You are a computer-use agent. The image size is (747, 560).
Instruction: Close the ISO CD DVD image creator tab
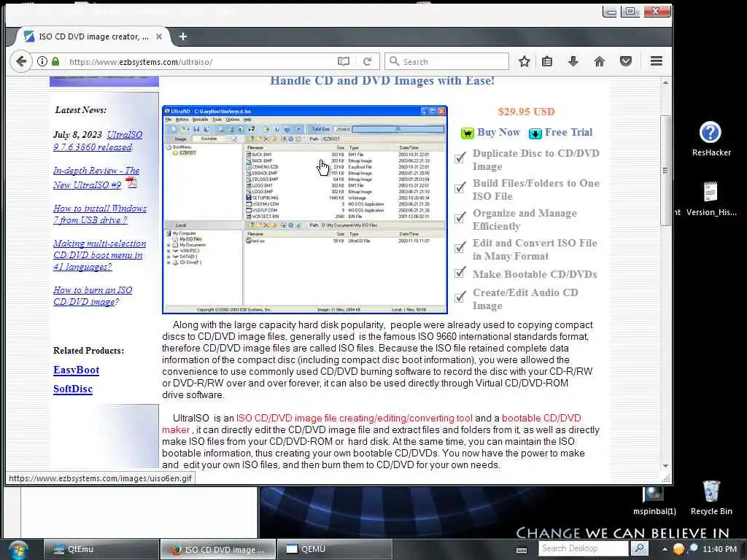(x=159, y=36)
